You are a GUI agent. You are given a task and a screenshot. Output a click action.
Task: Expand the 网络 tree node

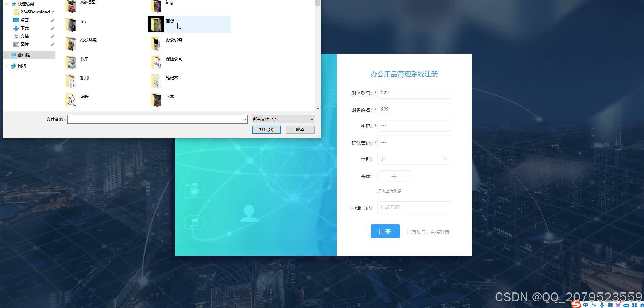pos(6,66)
